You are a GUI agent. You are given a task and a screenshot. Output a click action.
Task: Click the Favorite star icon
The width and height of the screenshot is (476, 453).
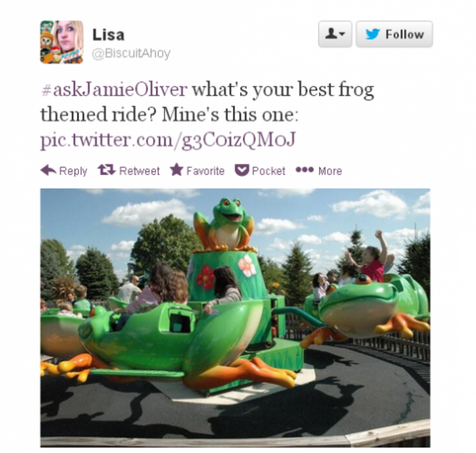pos(176,170)
